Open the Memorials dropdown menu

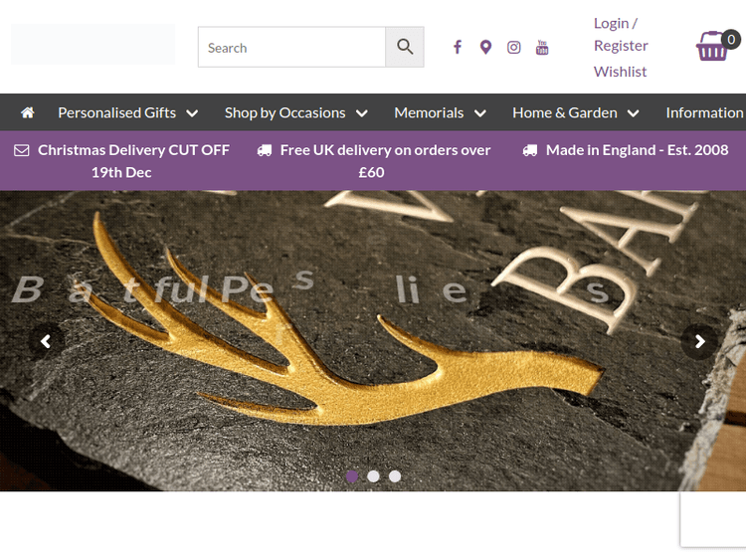(x=440, y=112)
